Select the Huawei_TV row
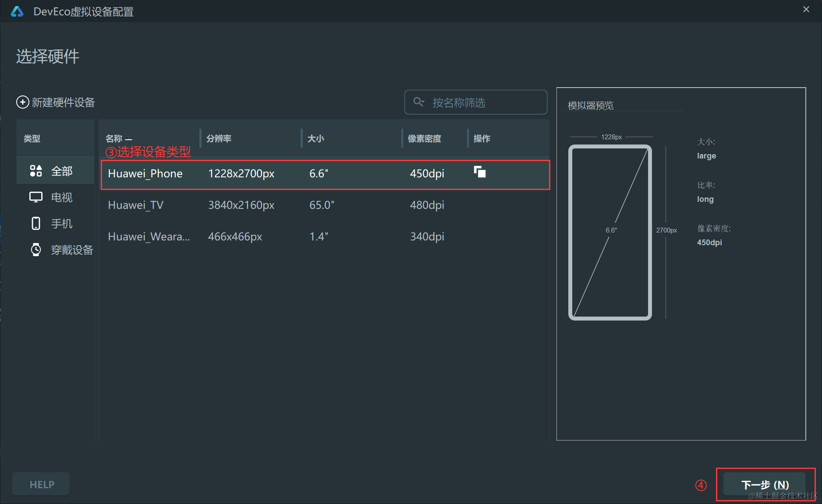This screenshot has width=822, height=504. click(x=324, y=205)
